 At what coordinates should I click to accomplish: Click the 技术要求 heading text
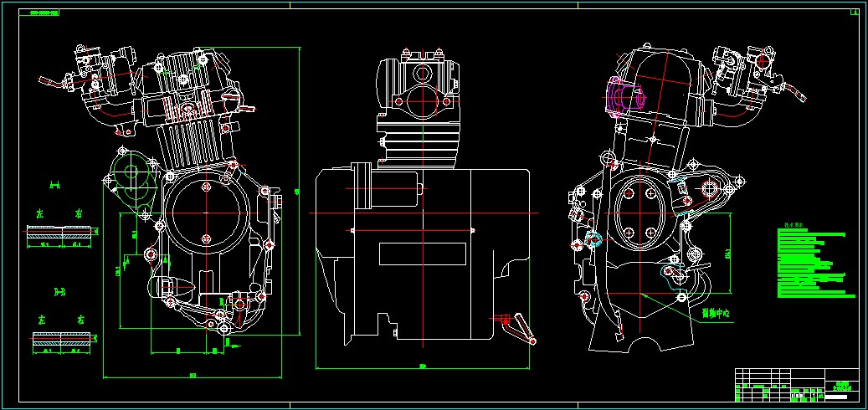[795, 226]
